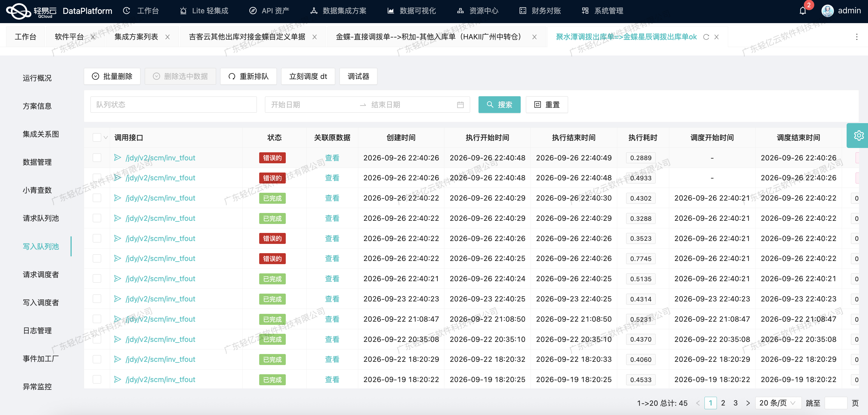Open the 系统管理 menu
Image resolution: width=868 pixels, height=415 pixels.
[602, 11]
